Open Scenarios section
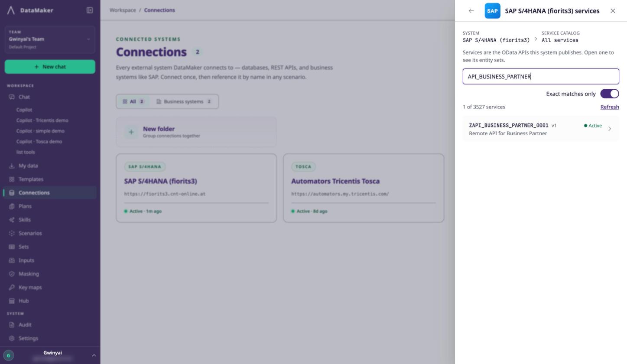 pos(30,233)
